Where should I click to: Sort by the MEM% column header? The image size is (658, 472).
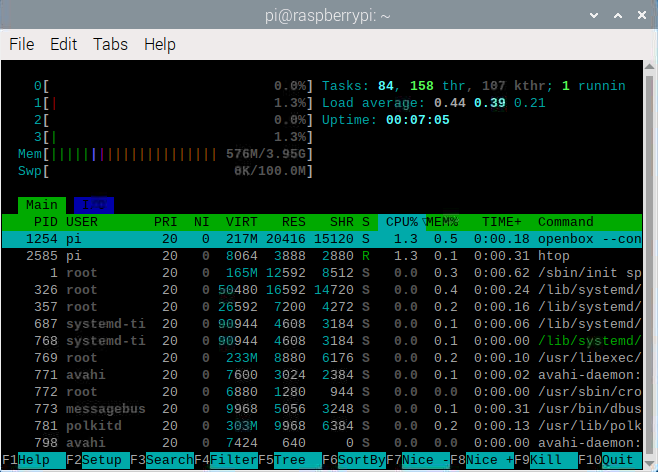(442, 222)
